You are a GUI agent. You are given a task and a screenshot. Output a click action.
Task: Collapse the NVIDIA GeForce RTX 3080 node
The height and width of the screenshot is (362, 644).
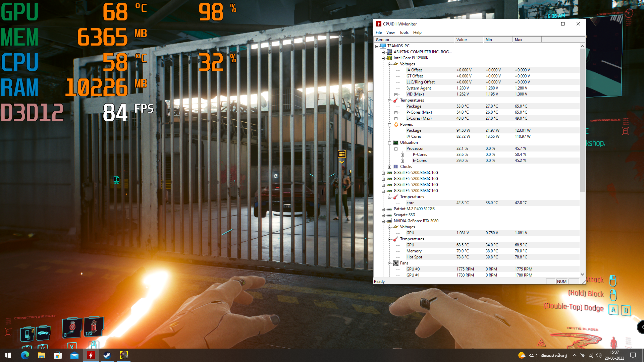[383, 221]
